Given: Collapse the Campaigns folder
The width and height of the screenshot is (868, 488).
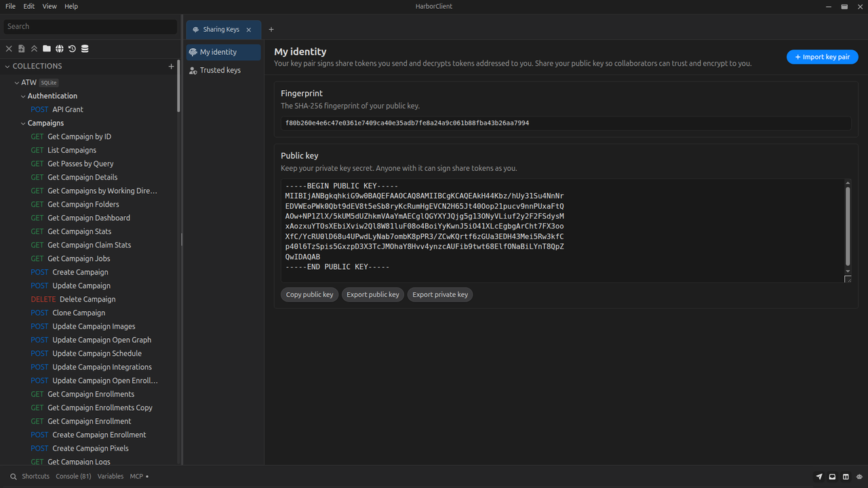Looking at the screenshot, I should 23,123.
